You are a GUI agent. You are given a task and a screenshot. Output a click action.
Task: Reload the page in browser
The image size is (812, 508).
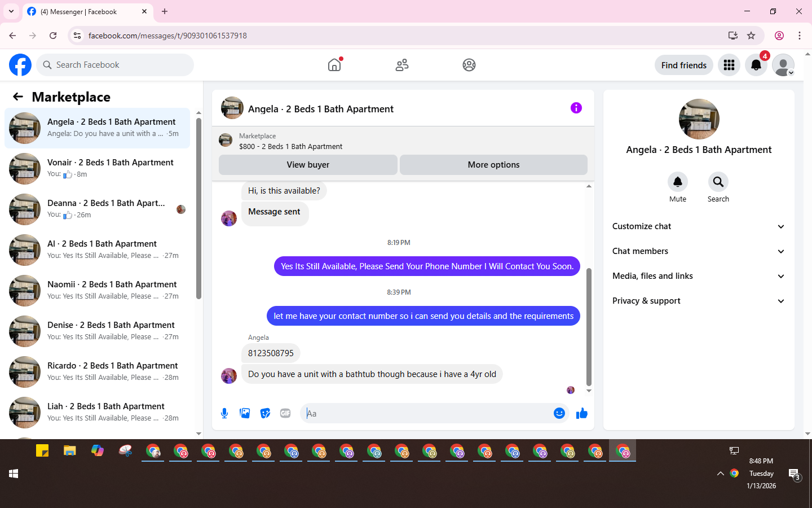53,36
